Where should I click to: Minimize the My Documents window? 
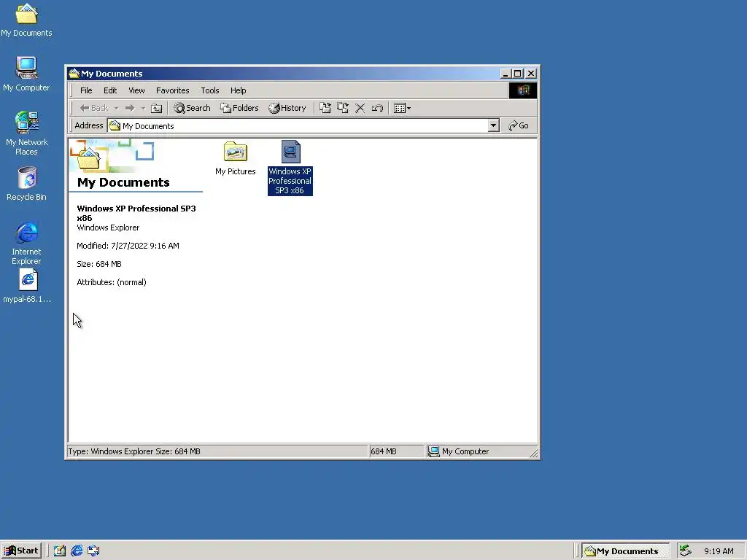(x=506, y=74)
